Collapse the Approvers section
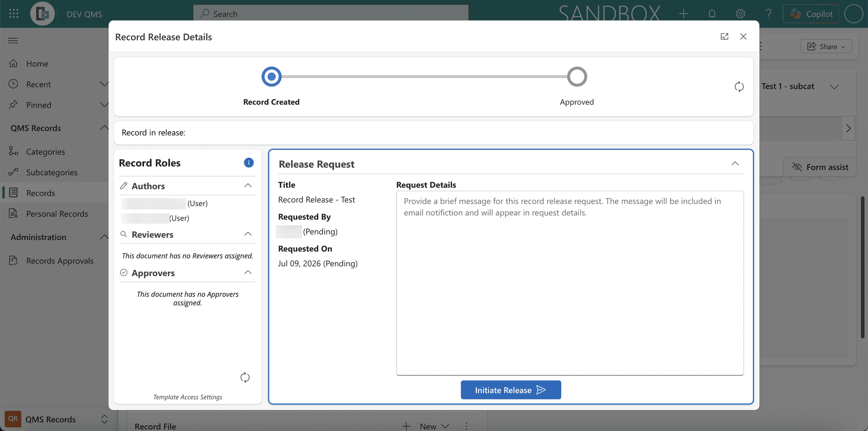 (248, 272)
